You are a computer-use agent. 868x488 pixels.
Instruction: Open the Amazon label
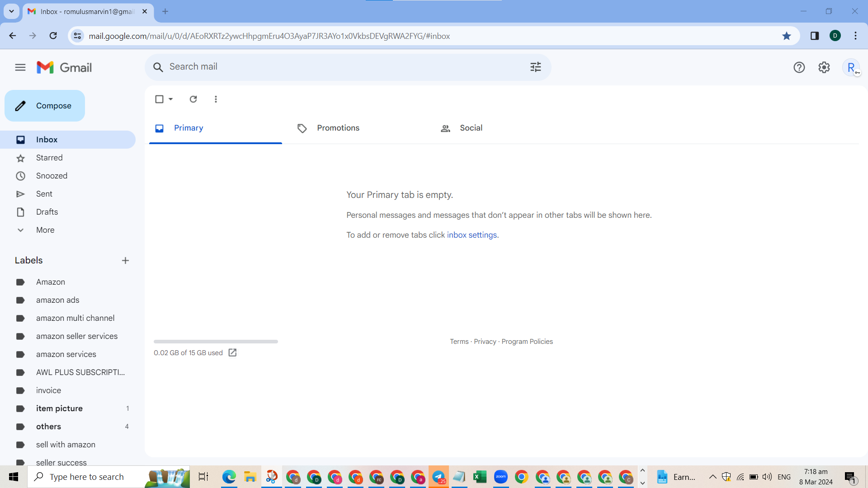[x=68, y=282]
